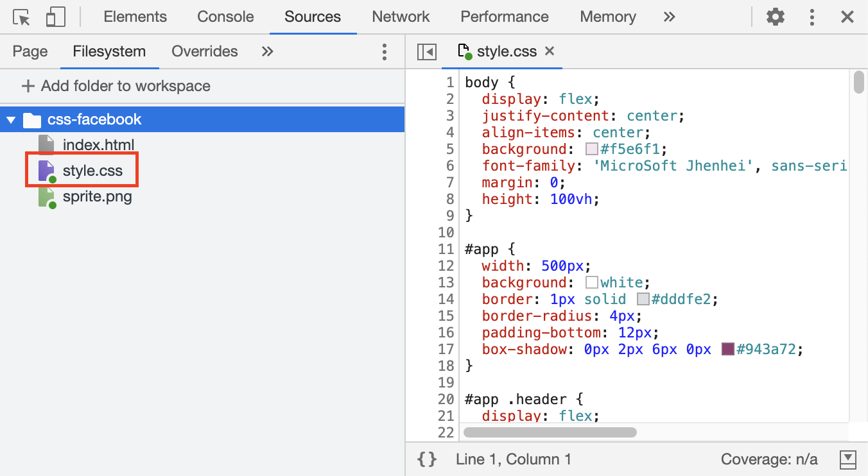Image resolution: width=868 pixels, height=476 pixels.
Task: Open index.html in the file tree
Action: click(x=99, y=145)
